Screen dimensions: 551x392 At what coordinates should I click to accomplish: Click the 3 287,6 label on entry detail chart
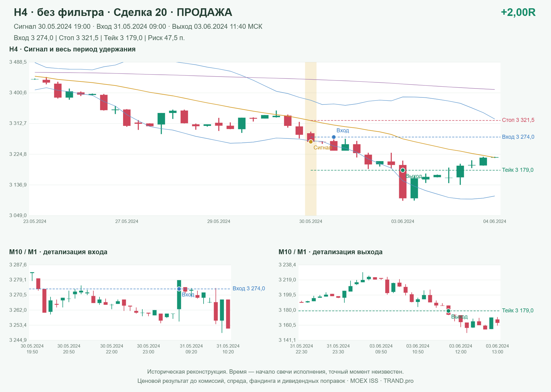(18, 265)
